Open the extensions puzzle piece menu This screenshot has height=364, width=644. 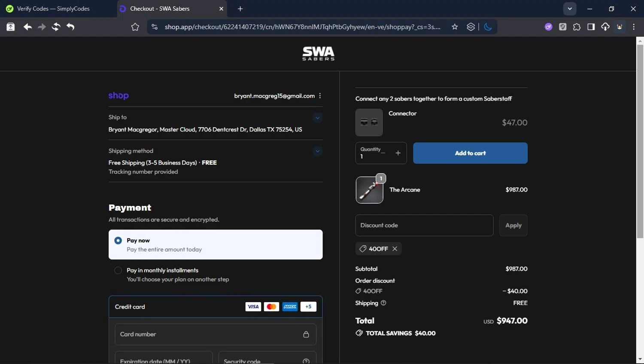[x=577, y=27]
